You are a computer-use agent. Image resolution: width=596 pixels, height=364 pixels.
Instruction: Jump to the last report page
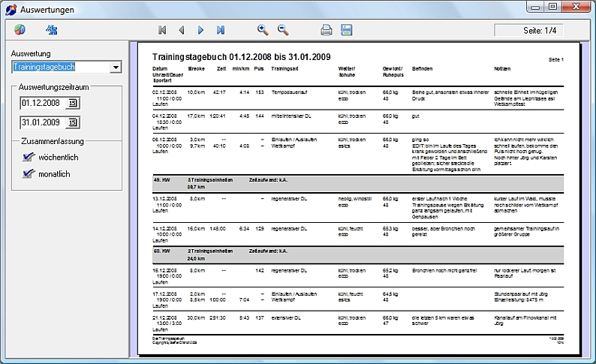221,30
